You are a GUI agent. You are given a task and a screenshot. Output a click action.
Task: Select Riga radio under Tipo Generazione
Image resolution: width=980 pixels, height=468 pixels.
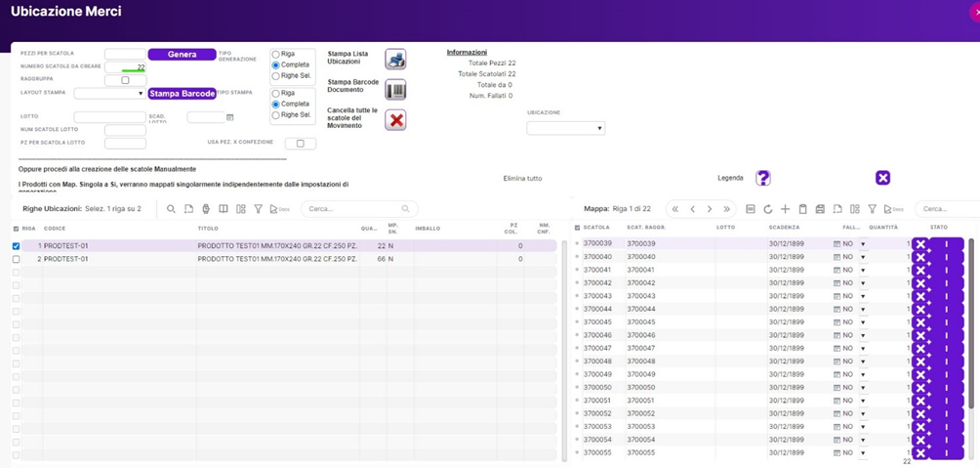click(x=275, y=55)
